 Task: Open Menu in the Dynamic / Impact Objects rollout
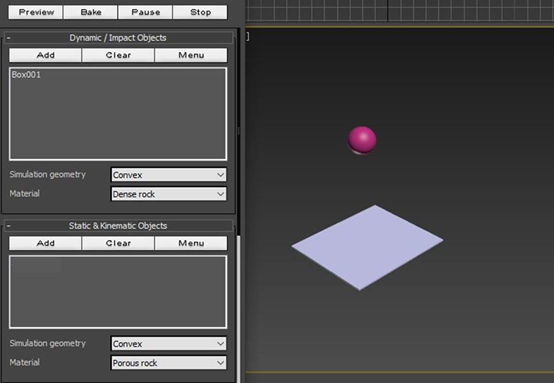click(x=191, y=55)
